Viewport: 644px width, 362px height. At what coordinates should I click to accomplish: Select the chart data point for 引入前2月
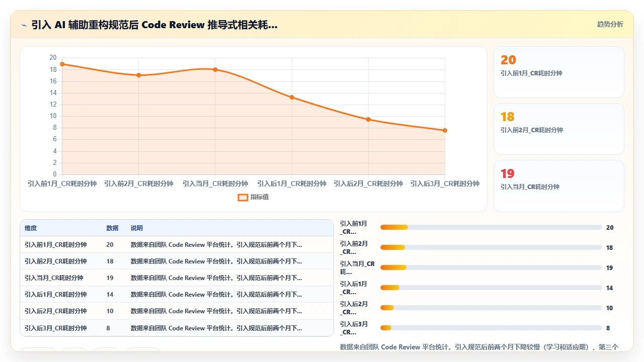(x=139, y=75)
